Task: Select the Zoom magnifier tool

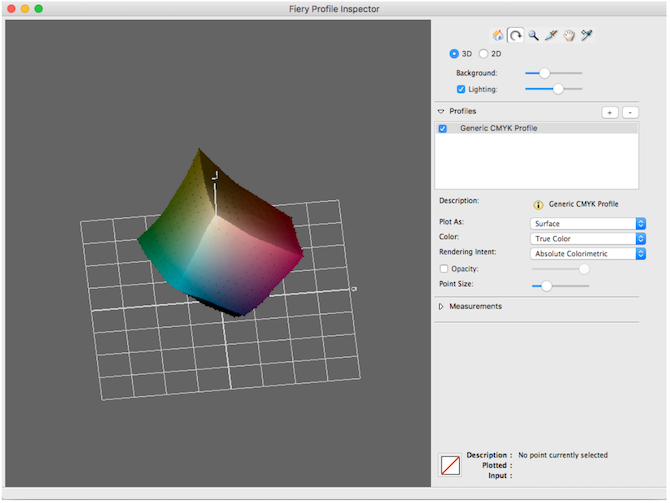Action: [533, 35]
